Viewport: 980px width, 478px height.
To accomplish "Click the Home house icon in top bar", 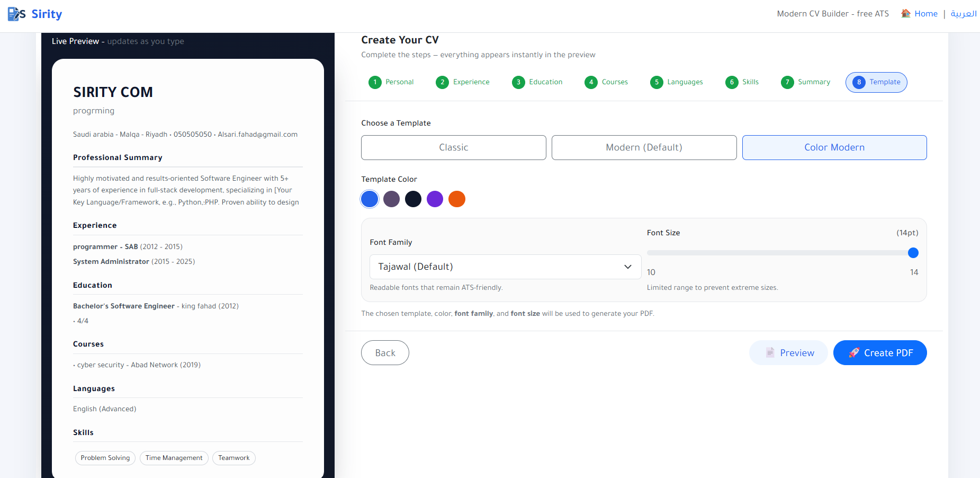I will (x=905, y=13).
